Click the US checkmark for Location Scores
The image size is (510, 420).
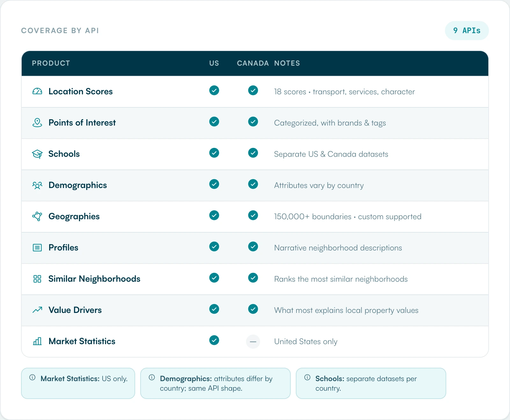pos(214,91)
